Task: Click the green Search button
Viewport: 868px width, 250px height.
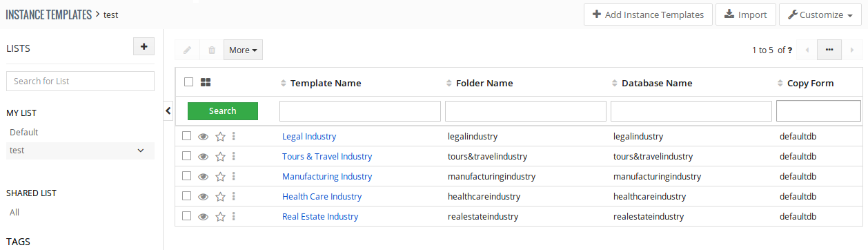Action: point(223,110)
